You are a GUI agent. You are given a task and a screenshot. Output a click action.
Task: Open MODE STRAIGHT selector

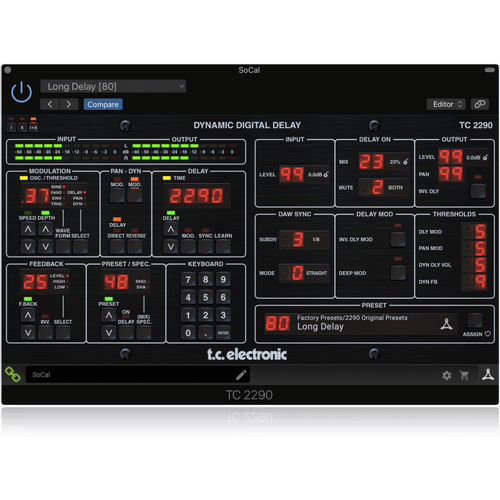tap(304, 273)
